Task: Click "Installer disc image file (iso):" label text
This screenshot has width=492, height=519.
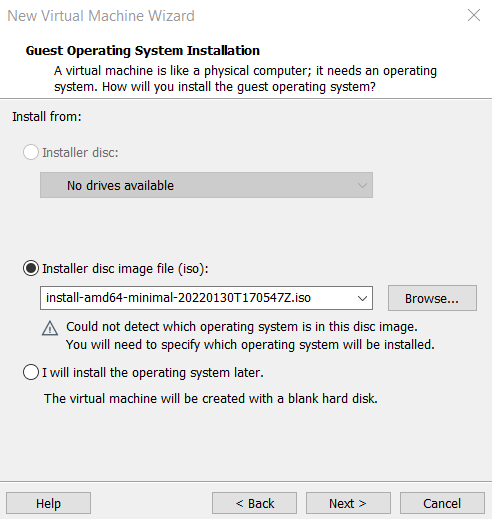Action: (x=125, y=269)
